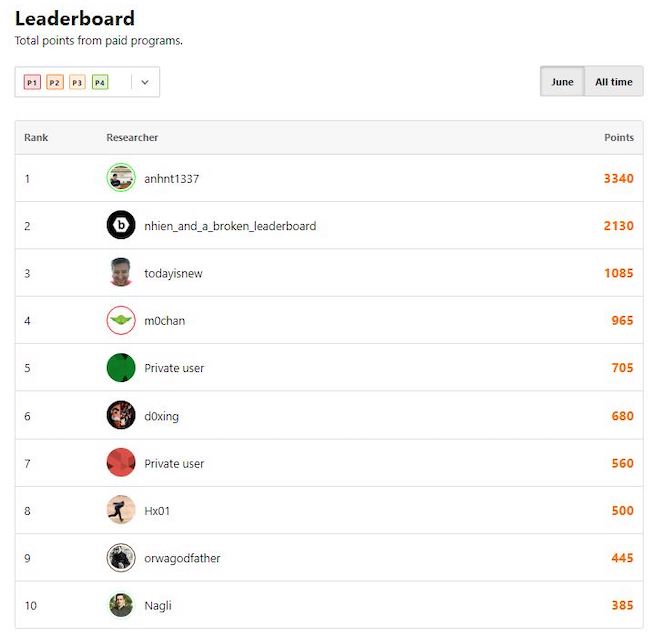The image size is (660, 637).
Task: Click orwagodfather's avatar icon
Action: pos(120,558)
